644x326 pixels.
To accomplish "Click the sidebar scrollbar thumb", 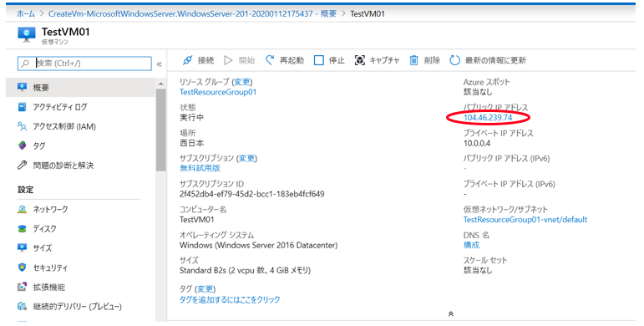I will coord(160,130).
